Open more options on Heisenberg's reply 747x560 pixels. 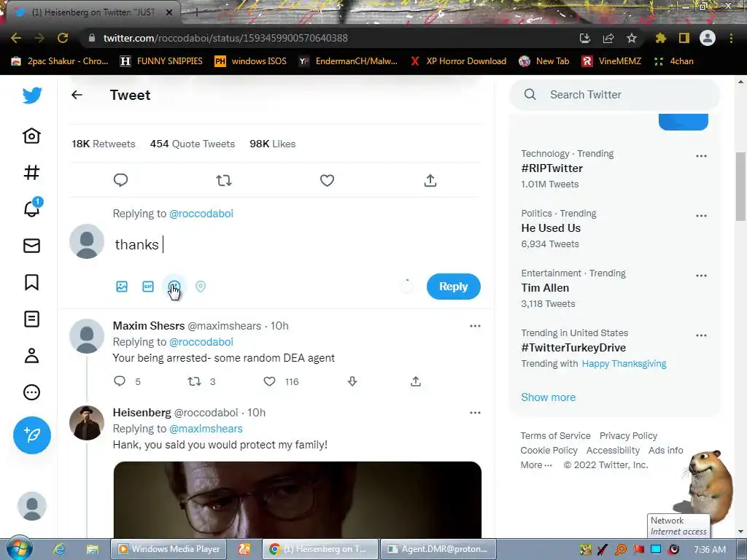[x=475, y=413]
